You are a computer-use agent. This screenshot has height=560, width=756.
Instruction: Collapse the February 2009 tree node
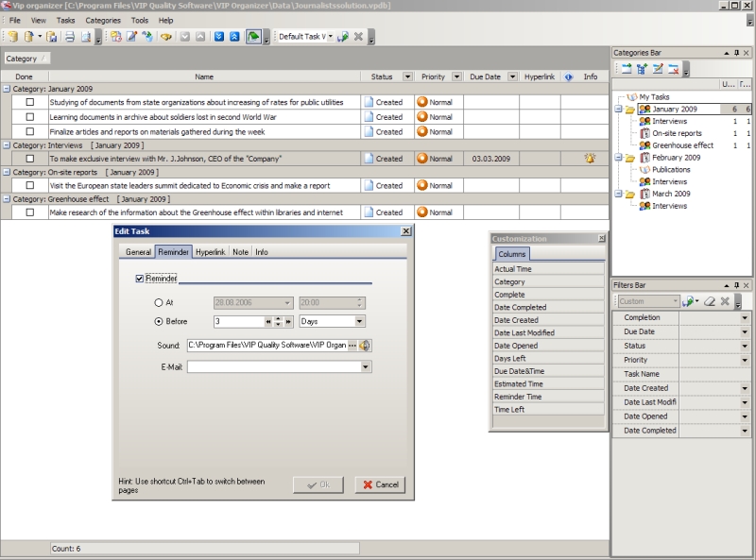[617, 158]
